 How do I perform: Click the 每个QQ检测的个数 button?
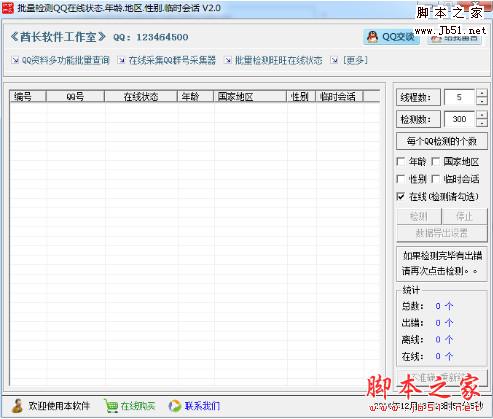point(442,141)
